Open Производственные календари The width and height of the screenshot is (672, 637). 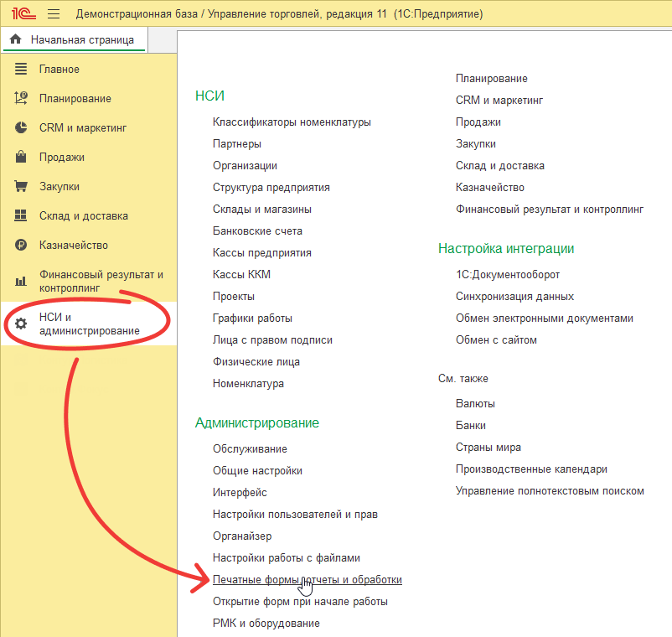click(x=531, y=469)
